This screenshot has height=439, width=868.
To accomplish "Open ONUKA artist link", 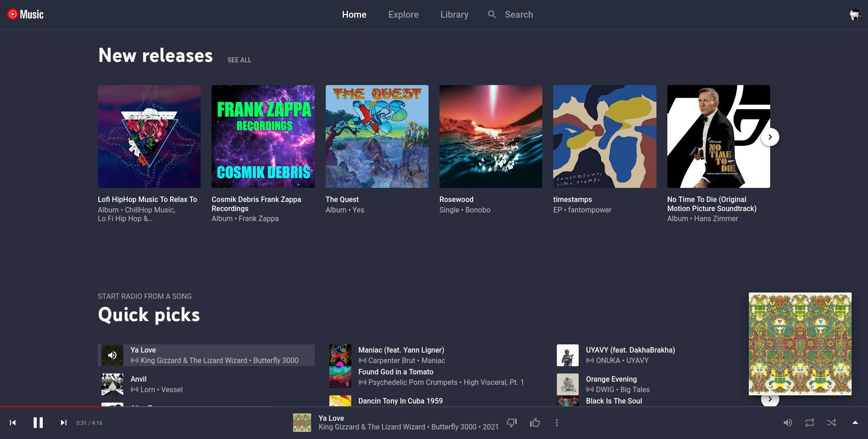I will click(608, 360).
